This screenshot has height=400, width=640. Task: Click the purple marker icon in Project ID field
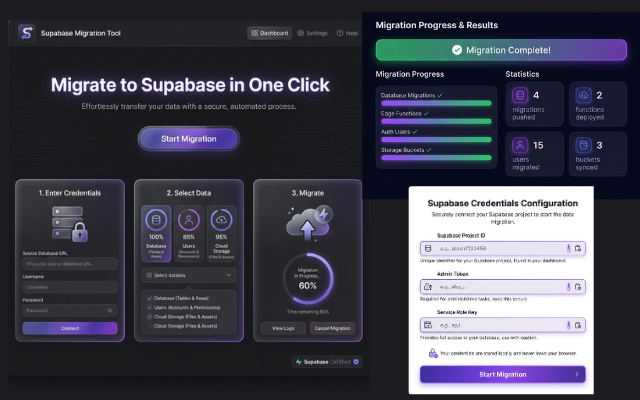tap(568, 248)
